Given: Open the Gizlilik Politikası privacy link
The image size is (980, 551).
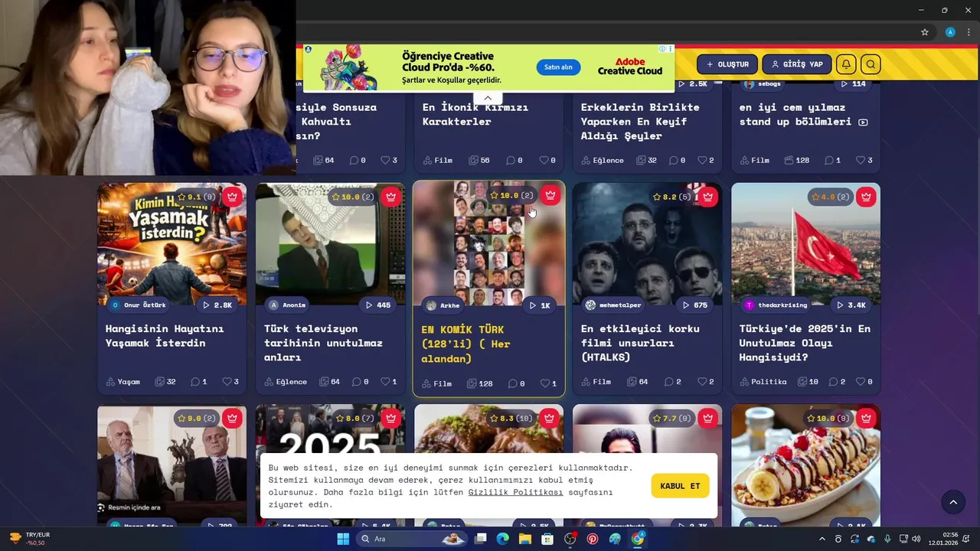Looking at the screenshot, I should click(x=515, y=492).
